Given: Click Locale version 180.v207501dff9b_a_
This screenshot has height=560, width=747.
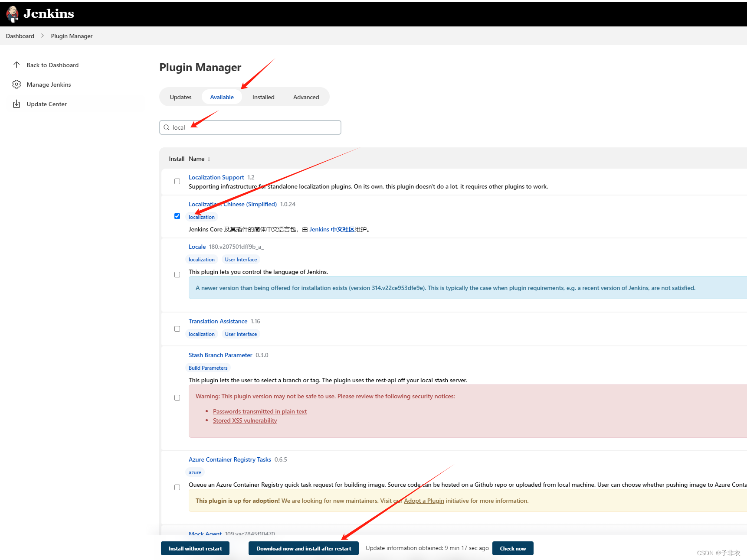Looking at the screenshot, I should (x=236, y=247).
